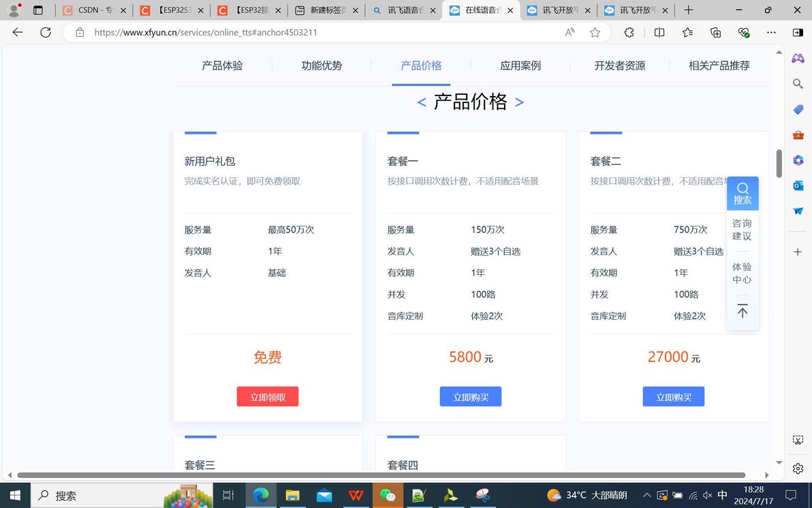
Task: Click 立即购买 under 27000 元 package
Action: click(x=674, y=397)
